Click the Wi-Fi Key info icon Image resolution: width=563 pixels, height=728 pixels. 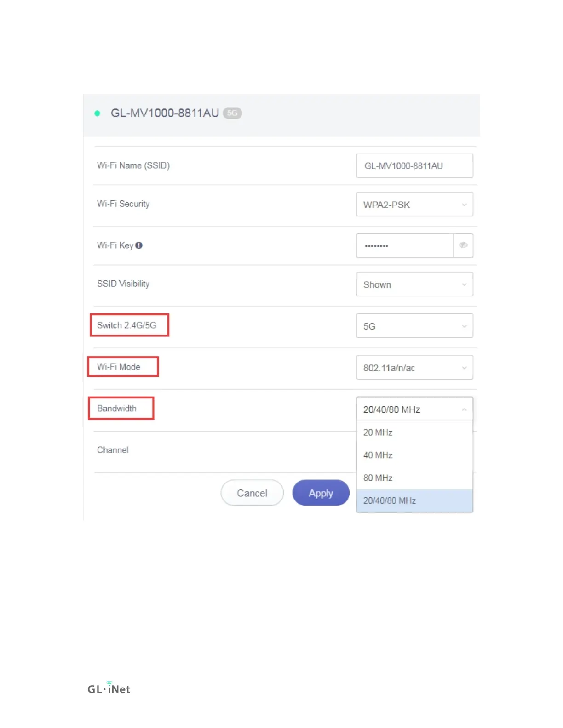click(139, 245)
